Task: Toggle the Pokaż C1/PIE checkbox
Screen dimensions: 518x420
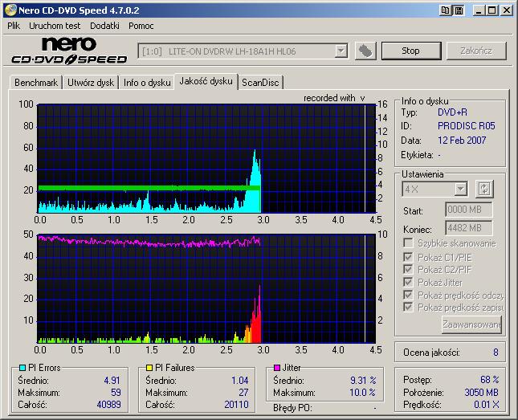Action: (408, 257)
